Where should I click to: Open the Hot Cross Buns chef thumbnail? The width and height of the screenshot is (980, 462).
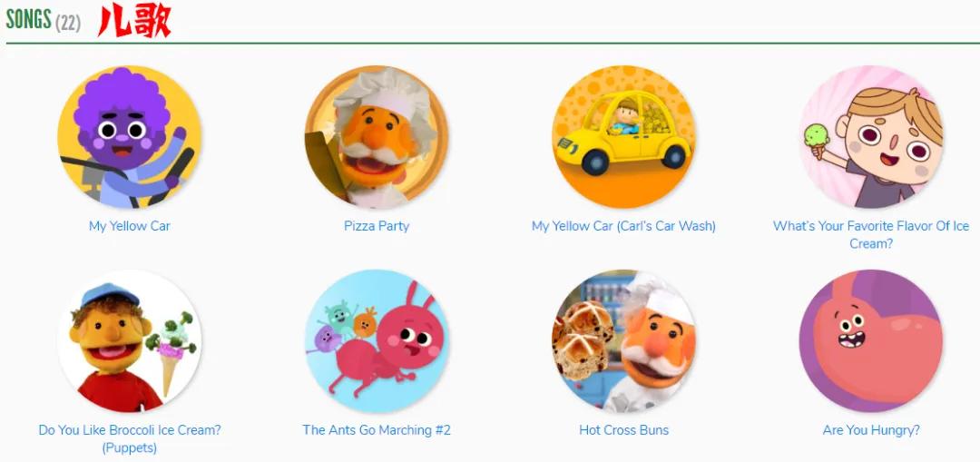click(x=623, y=340)
